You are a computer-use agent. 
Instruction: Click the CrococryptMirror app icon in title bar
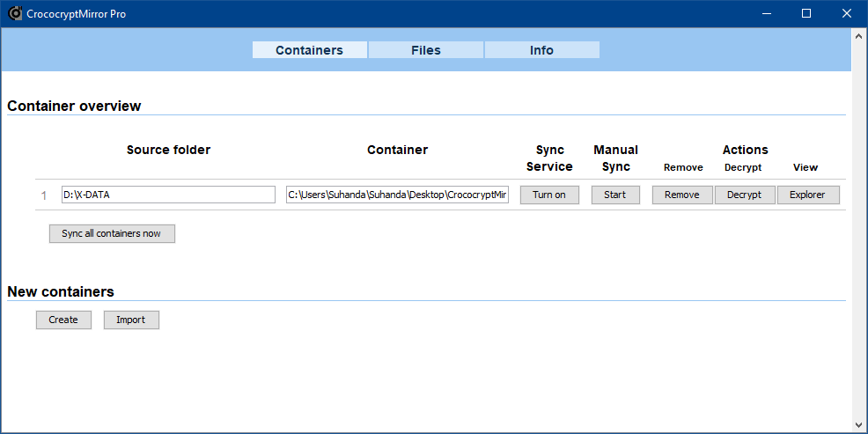[15, 13]
